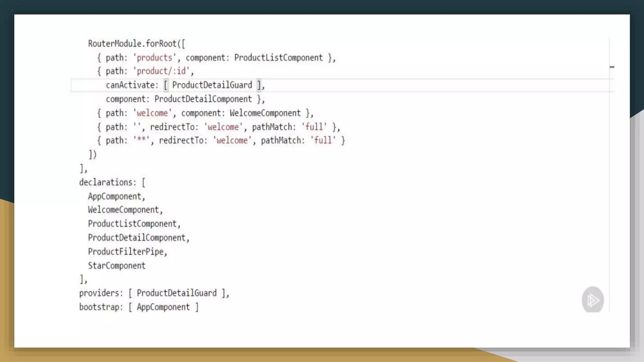This screenshot has height=362, width=644.
Task: Click 'ProductDetailGuard' in the canActivate array
Action: coord(212,85)
